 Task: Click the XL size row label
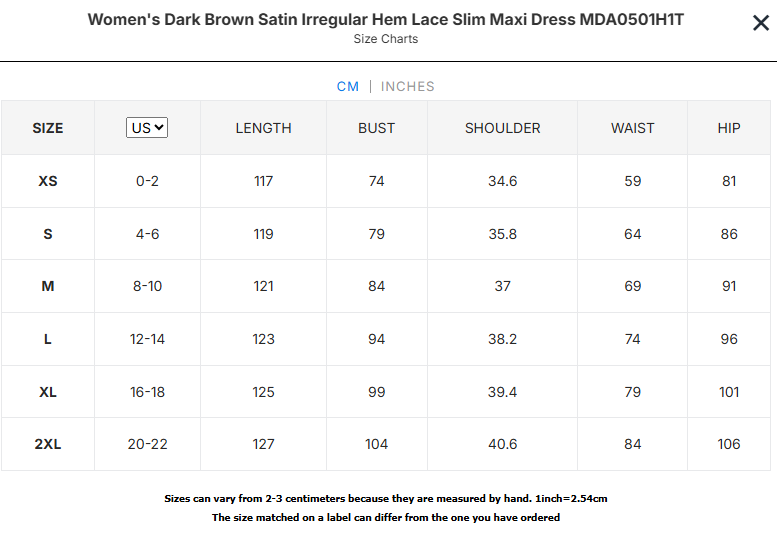(x=48, y=392)
